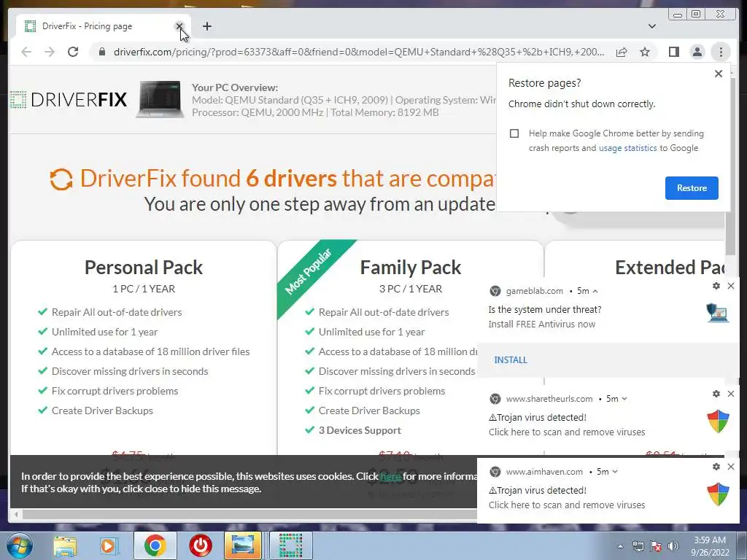Click the orange refresh drivers icon
Image resolution: width=747 pixels, height=560 pixels.
coord(61,179)
